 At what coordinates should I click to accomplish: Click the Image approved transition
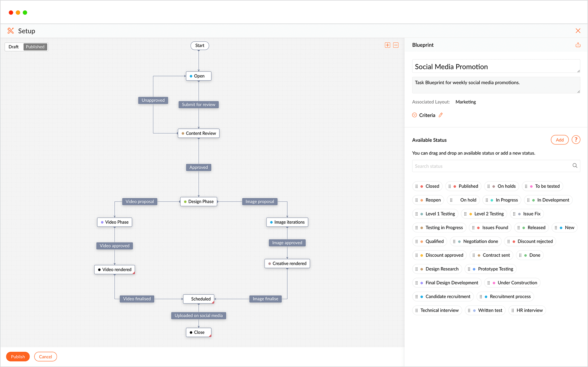click(x=287, y=243)
